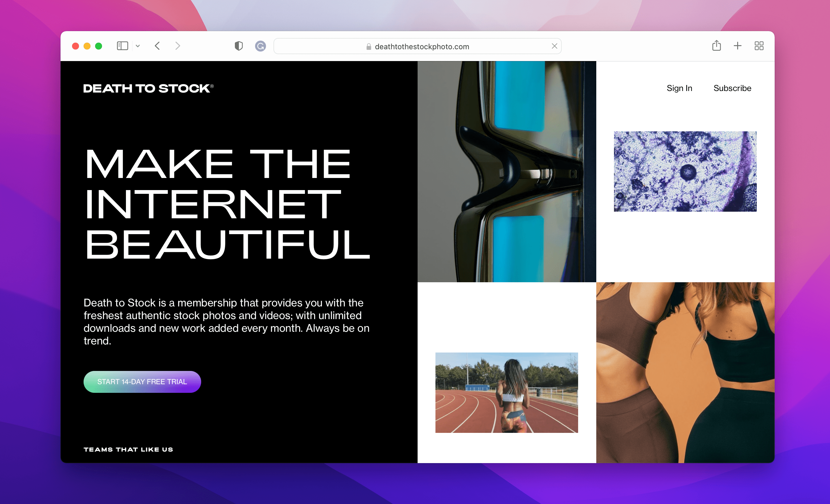This screenshot has height=504, width=830.
Task: Create a new tab with the plus icon
Action: (x=737, y=46)
